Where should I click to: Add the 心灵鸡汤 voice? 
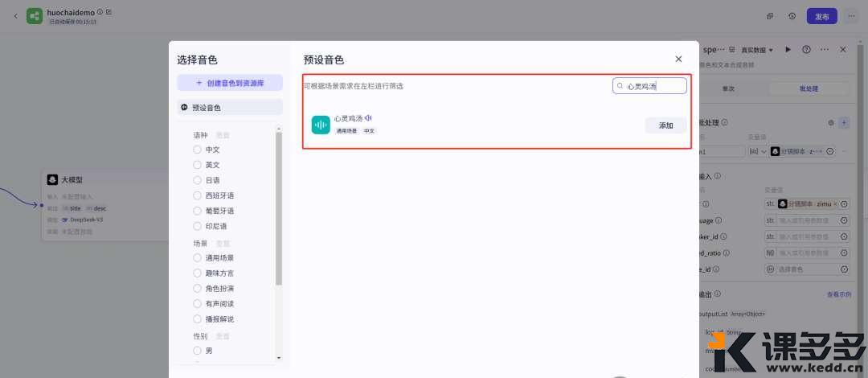[x=666, y=125]
